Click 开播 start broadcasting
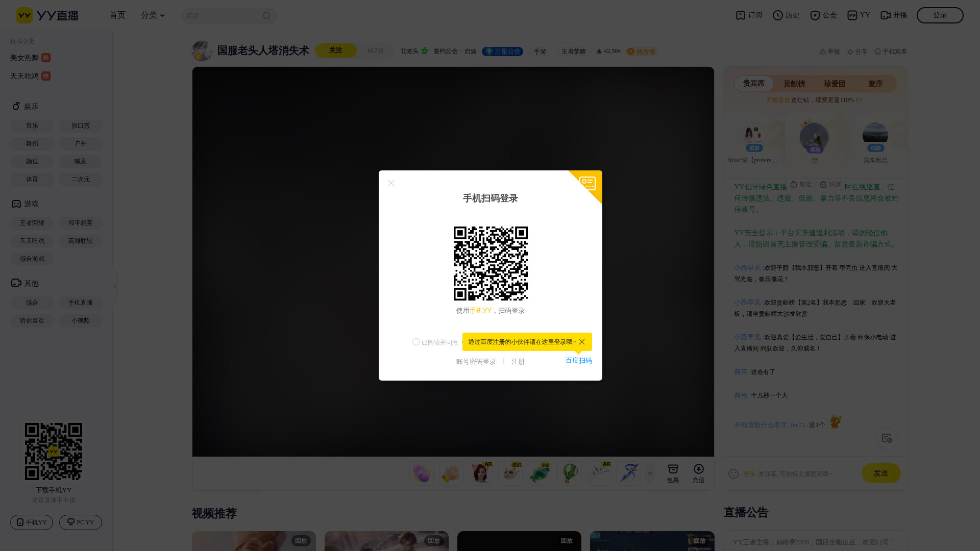The width and height of the screenshot is (980, 551). pos(894,15)
